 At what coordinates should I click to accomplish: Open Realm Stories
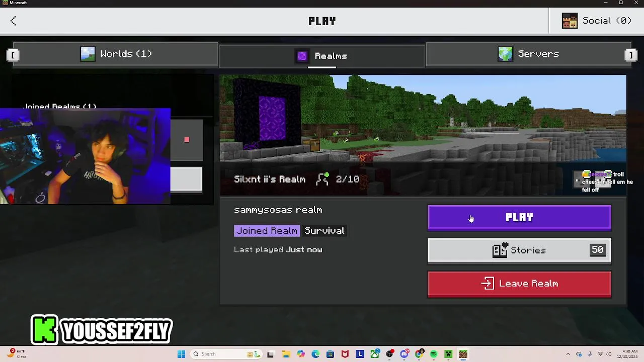(519, 250)
